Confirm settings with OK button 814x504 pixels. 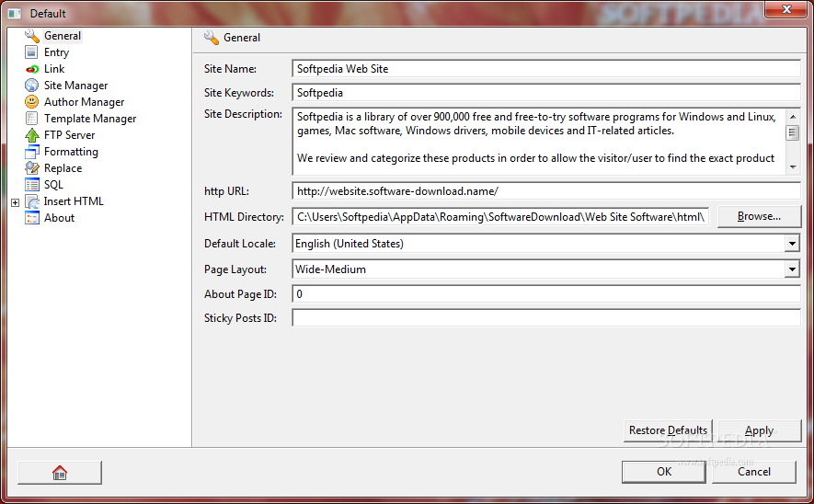(x=664, y=472)
